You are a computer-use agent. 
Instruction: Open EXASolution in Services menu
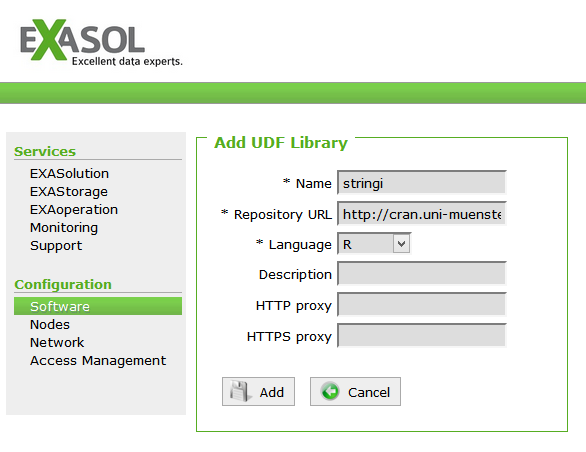(x=70, y=173)
